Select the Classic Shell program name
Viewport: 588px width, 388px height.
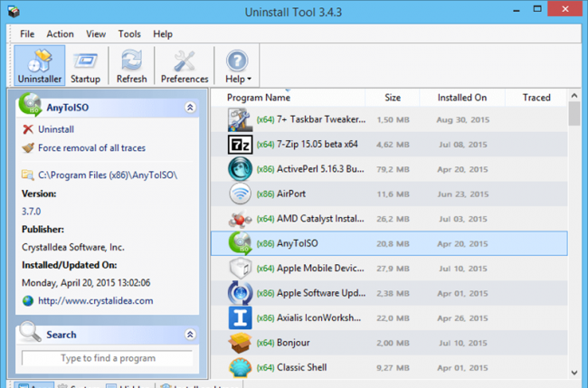click(301, 367)
